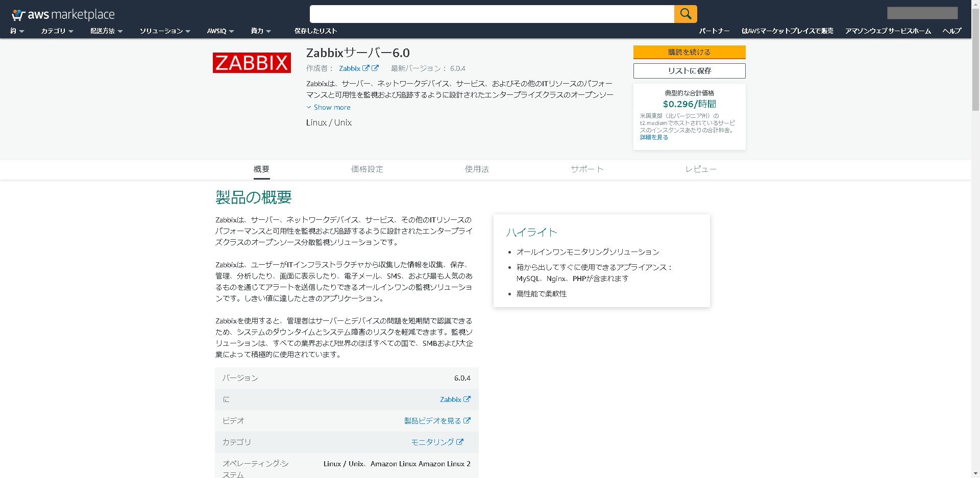Go to パートナー page
The image size is (980, 478).
tap(714, 31)
